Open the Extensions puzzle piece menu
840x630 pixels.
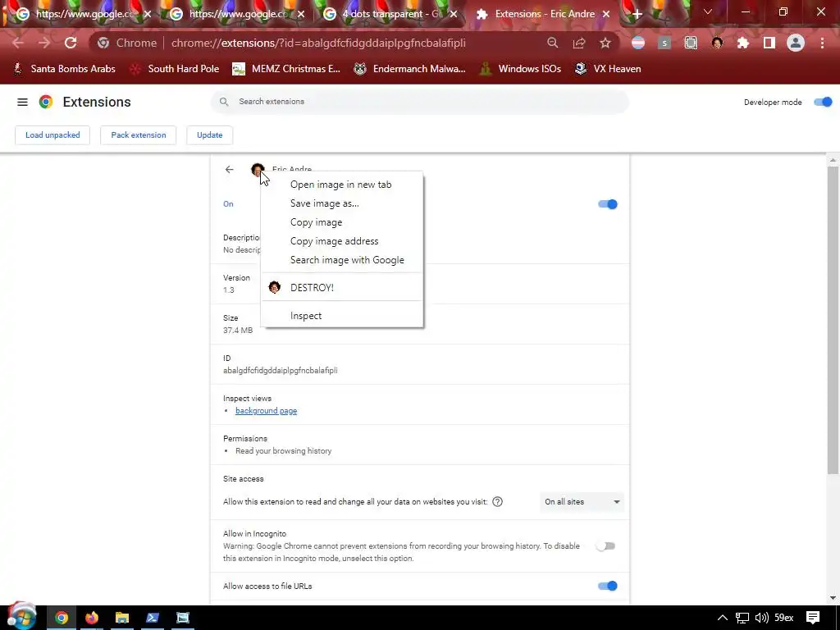[x=743, y=43]
